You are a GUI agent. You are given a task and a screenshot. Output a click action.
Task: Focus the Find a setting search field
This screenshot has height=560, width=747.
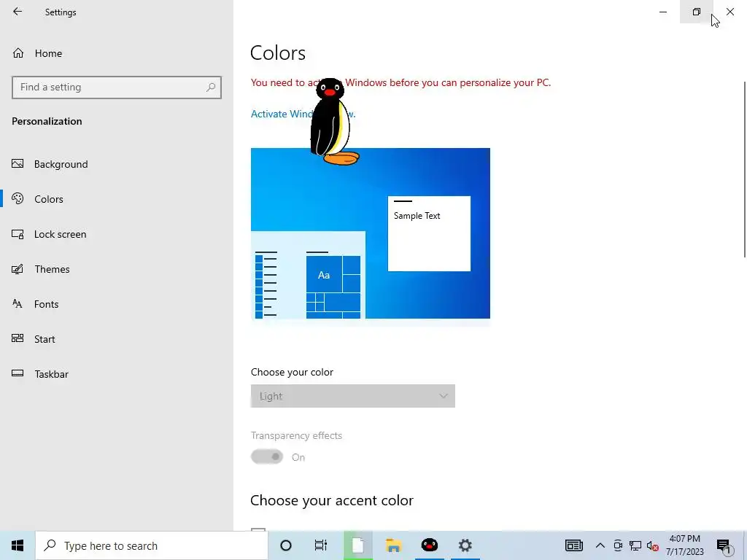click(117, 87)
